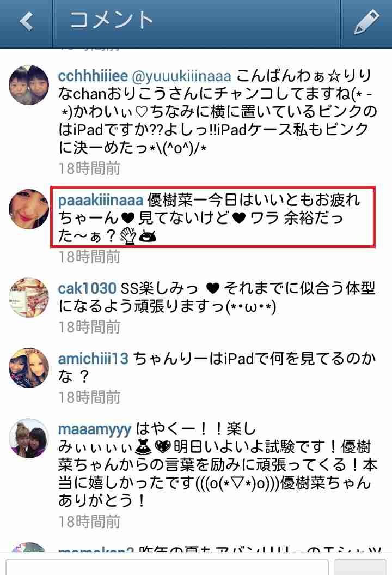The height and width of the screenshot is (575, 392).
Task: Open amichiii13's profile avatar
Action: pyautogui.click(x=29, y=368)
